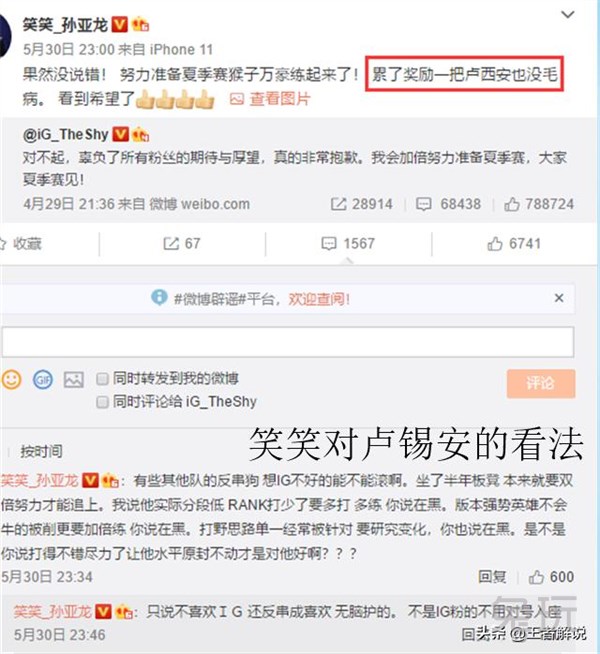Check 同时评论给 iG_TheShy checkbox
Viewport: 600px width, 654px height.
click(102, 402)
